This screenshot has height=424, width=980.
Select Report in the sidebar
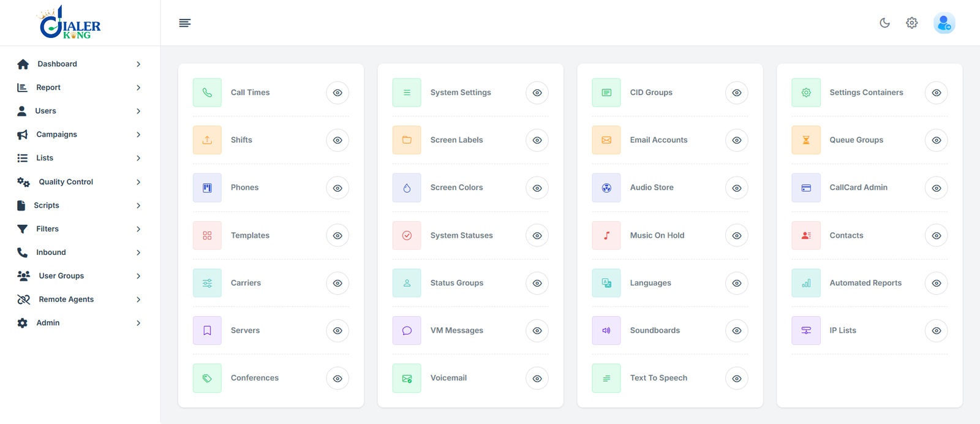pos(80,88)
